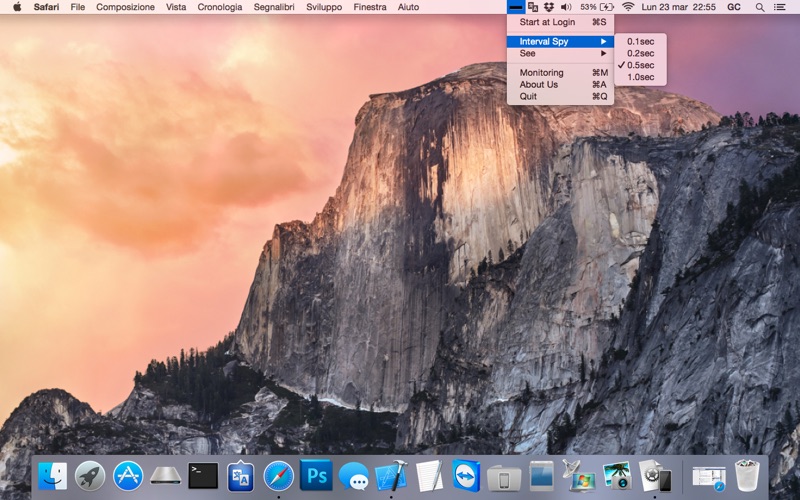Open the Segnalibri menu

point(274,7)
